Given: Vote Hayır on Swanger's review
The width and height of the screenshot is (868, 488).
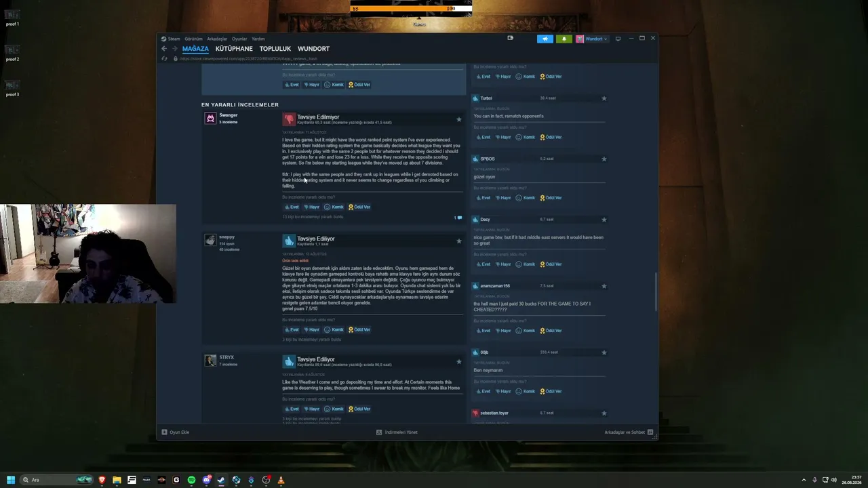Looking at the screenshot, I should pos(311,207).
